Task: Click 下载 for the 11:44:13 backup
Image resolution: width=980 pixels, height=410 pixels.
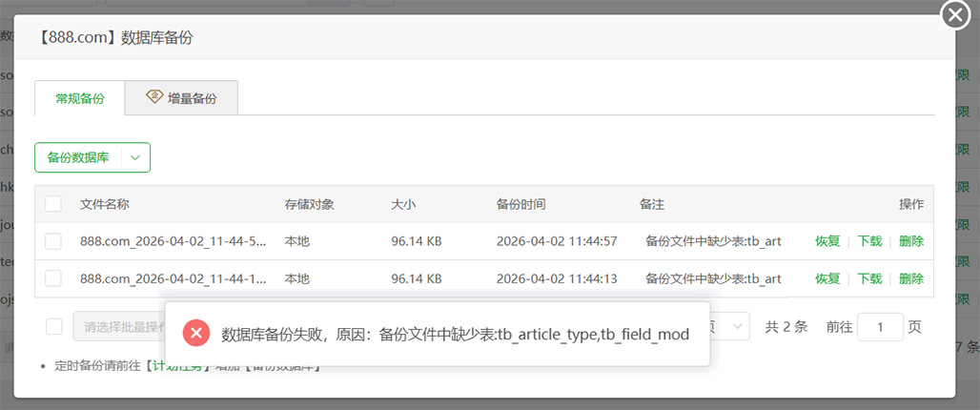Action: [869, 278]
